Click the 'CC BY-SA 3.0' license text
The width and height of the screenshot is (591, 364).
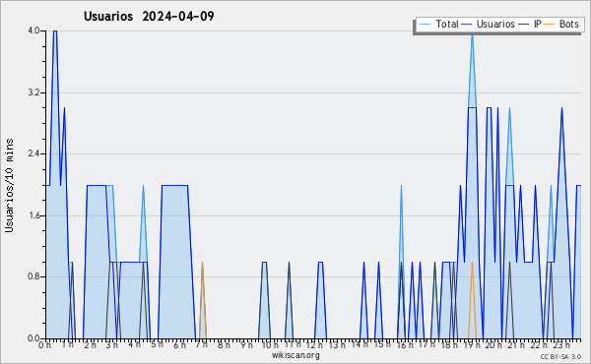[x=560, y=357]
